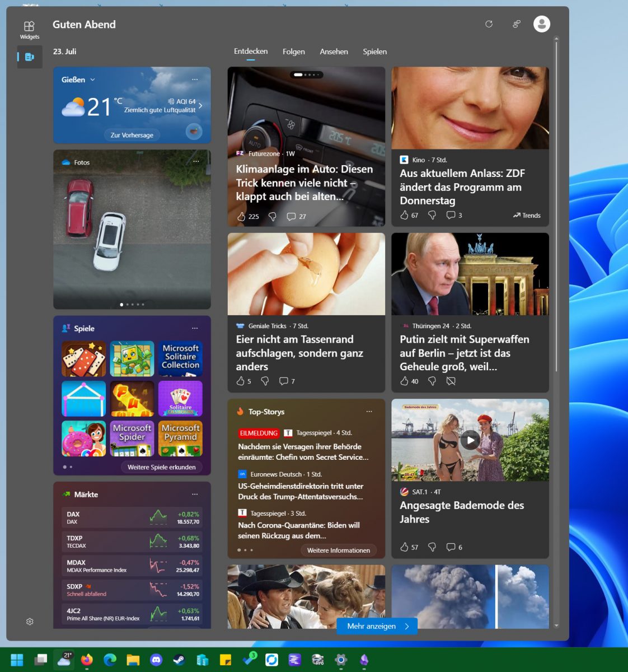
Task: Refresh the widgets feed
Action: (x=489, y=24)
